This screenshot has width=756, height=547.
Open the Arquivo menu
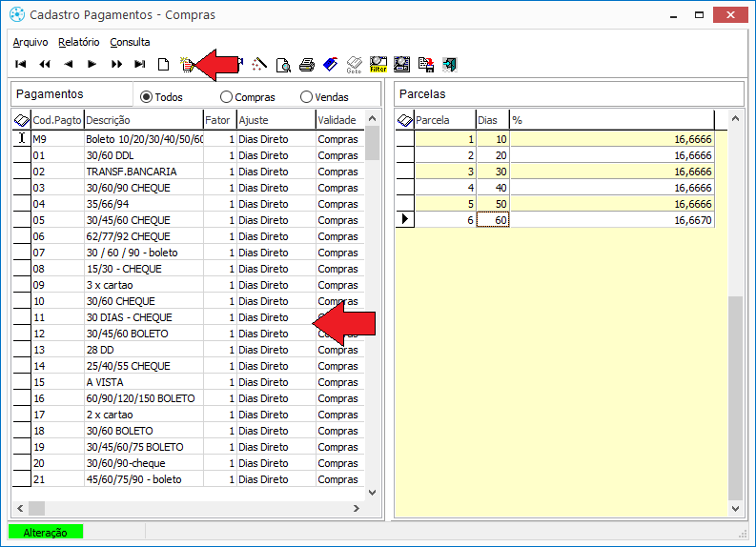(31, 43)
